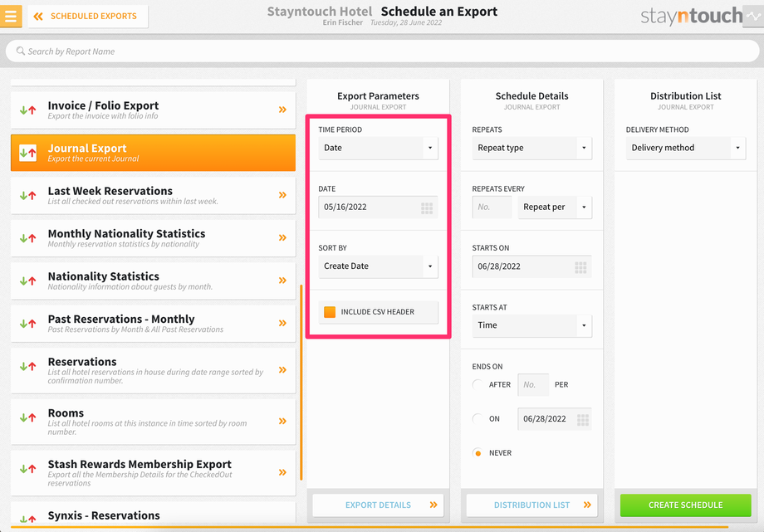Click the activity pulse icon top right

pos(753,16)
